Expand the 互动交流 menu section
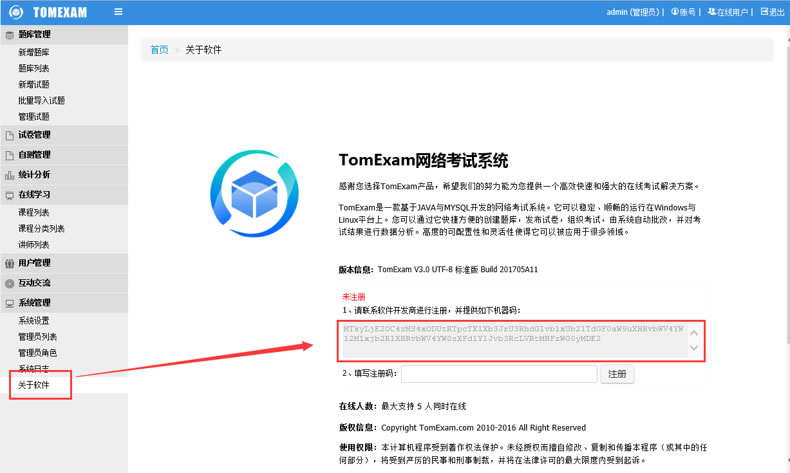The width and height of the screenshot is (790, 473). pos(64,283)
